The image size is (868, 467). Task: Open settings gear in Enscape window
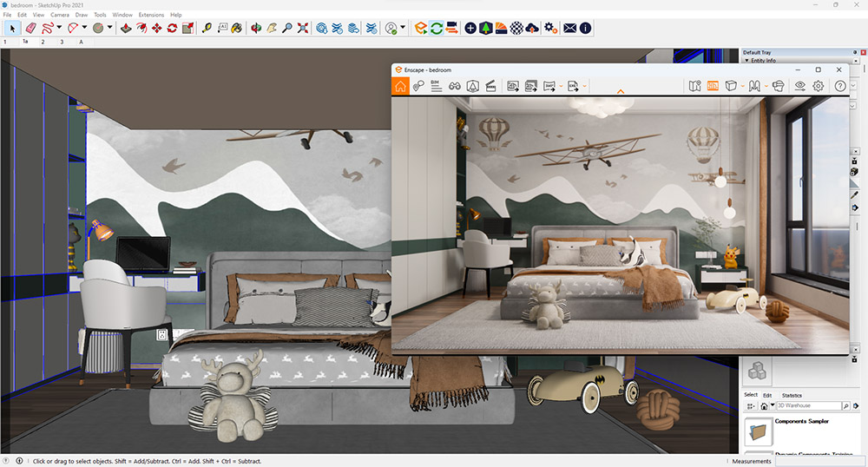click(819, 86)
